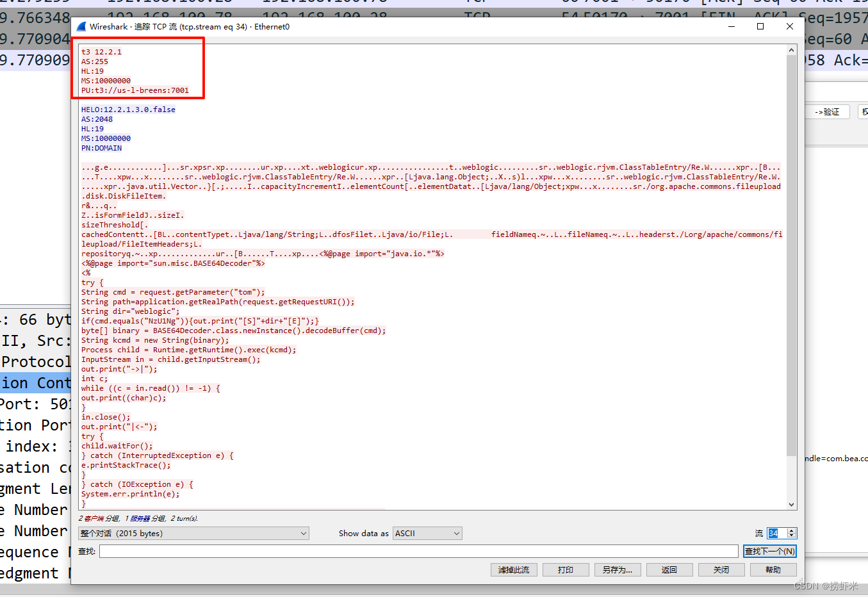Click the line "Process child = Runtime.getRuntime().exec(kcmd);"
The width and height of the screenshot is (868, 597).
coord(189,350)
